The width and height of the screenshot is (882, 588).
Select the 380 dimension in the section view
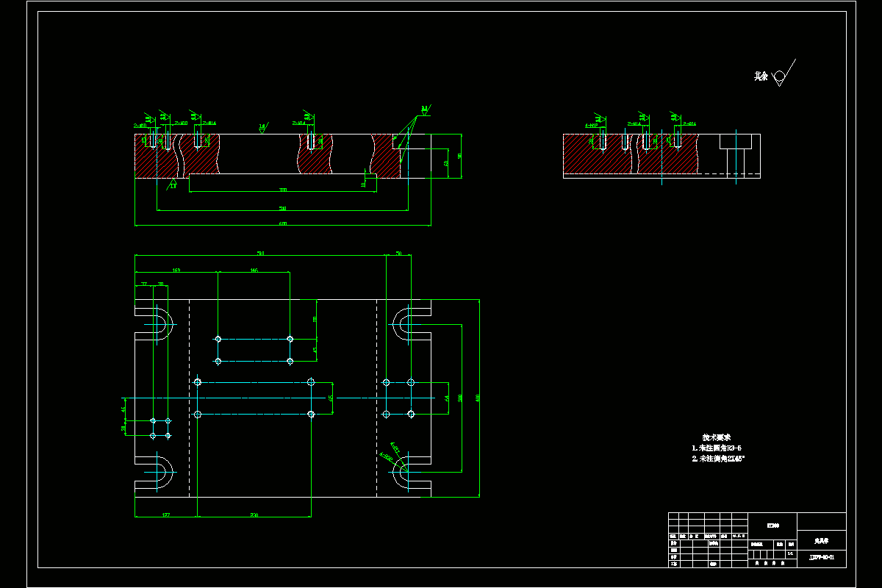(282, 190)
